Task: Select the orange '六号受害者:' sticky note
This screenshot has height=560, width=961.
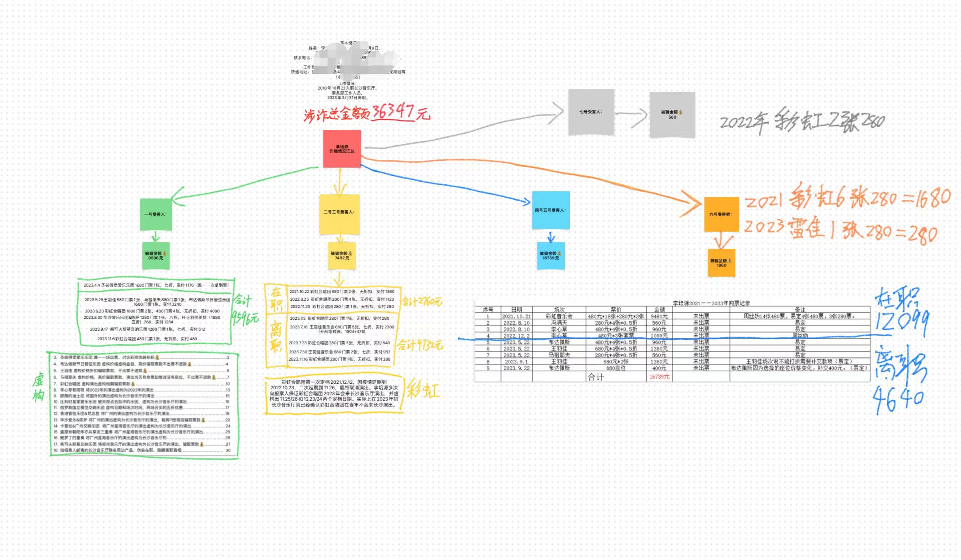Action: pyautogui.click(x=721, y=214)
